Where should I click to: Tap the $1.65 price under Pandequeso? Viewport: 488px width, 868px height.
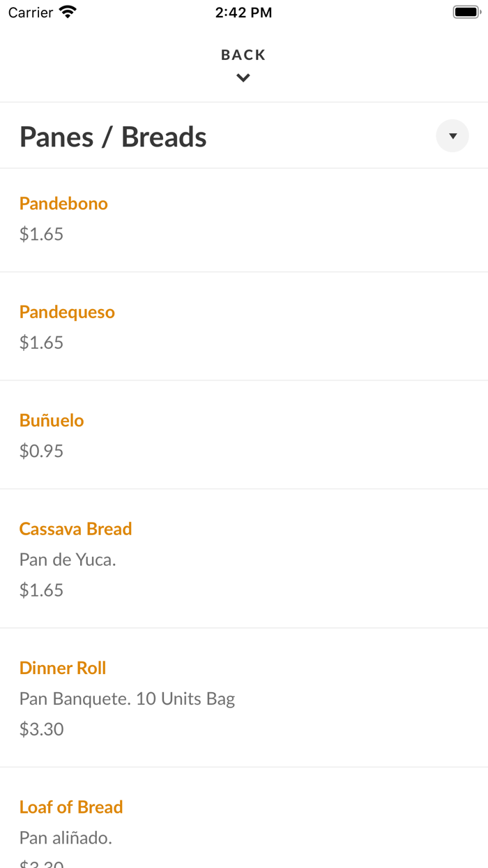coord(41,343)
